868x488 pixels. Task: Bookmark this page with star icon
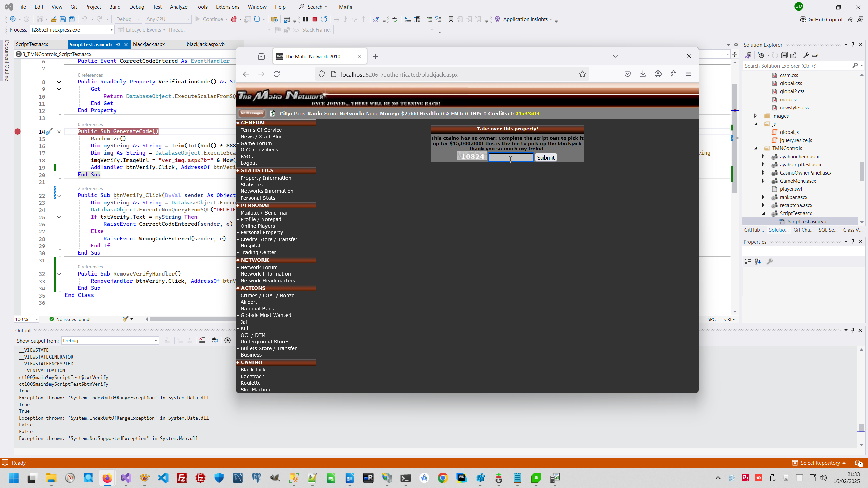coord(582,74)
